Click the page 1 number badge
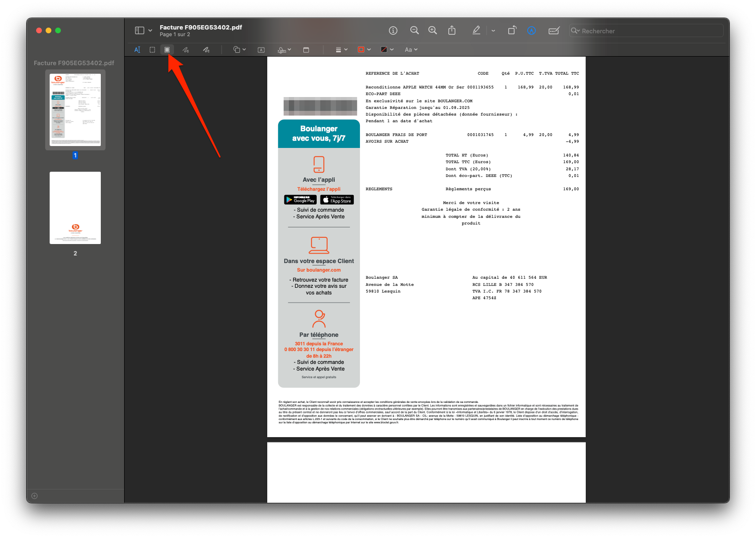Screen dimensions: 756x538 (75, 156)
